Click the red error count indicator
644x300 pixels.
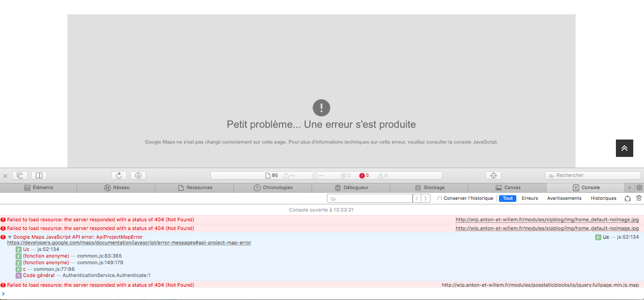[364, 175]
